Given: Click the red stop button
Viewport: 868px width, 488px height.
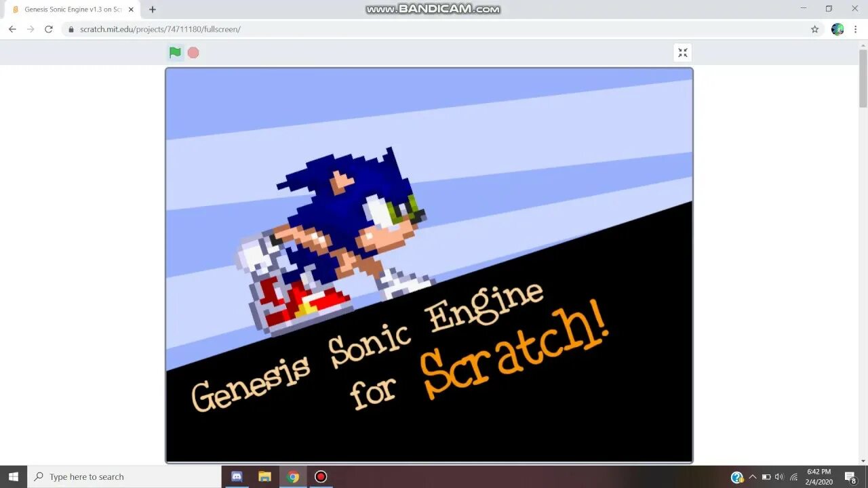Looking at the screenshot, I should 193,52.
